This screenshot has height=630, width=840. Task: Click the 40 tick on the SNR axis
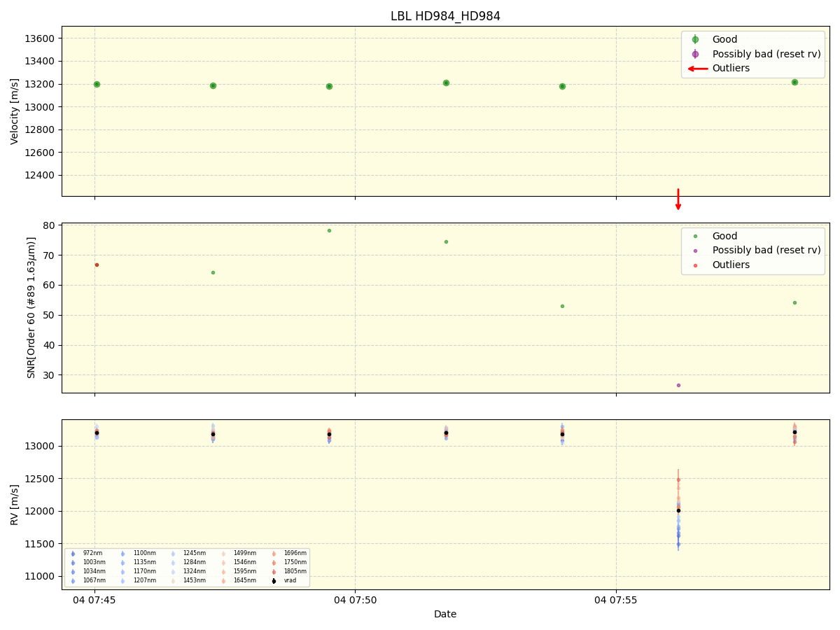50,346
